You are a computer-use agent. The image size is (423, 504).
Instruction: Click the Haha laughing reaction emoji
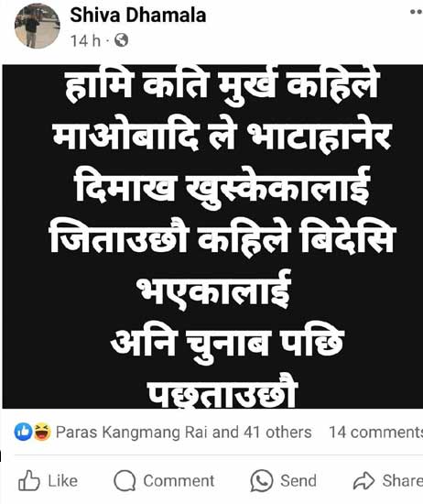tap(42, 432)
